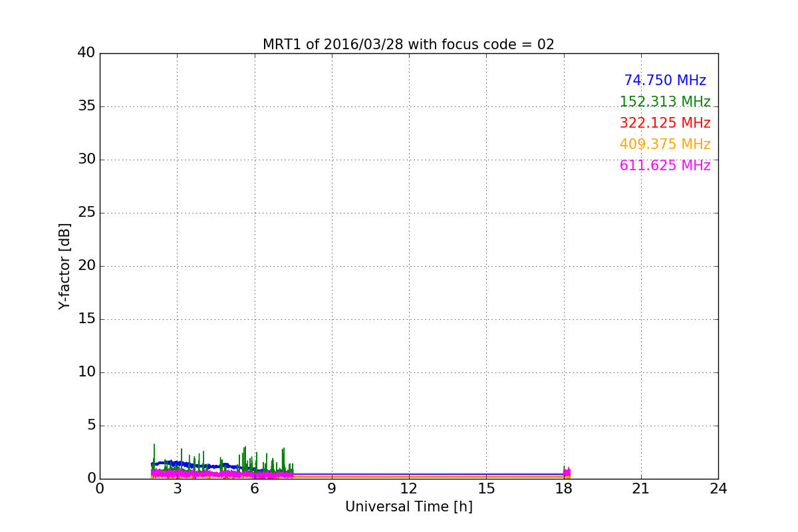Select the 152.313 MHz legend entry

[x=665, y=102]
